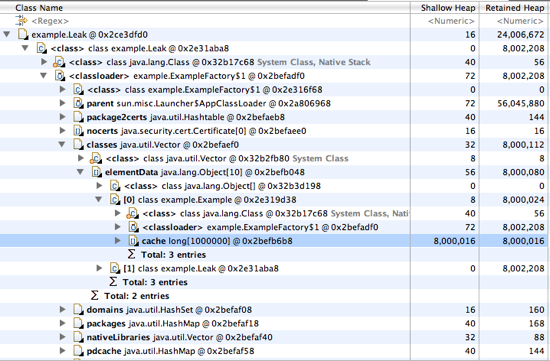Click the Regex filter icon
Screen dimensions: 550x361
click(21, 20)
